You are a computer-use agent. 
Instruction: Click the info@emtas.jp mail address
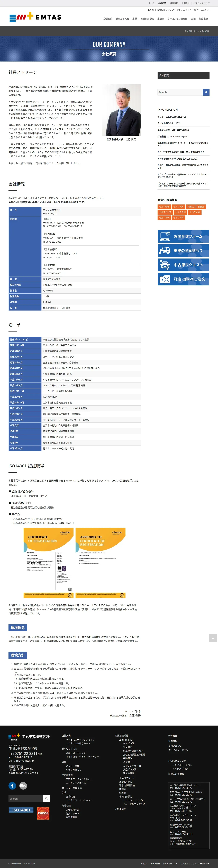[x=24, y=760]
